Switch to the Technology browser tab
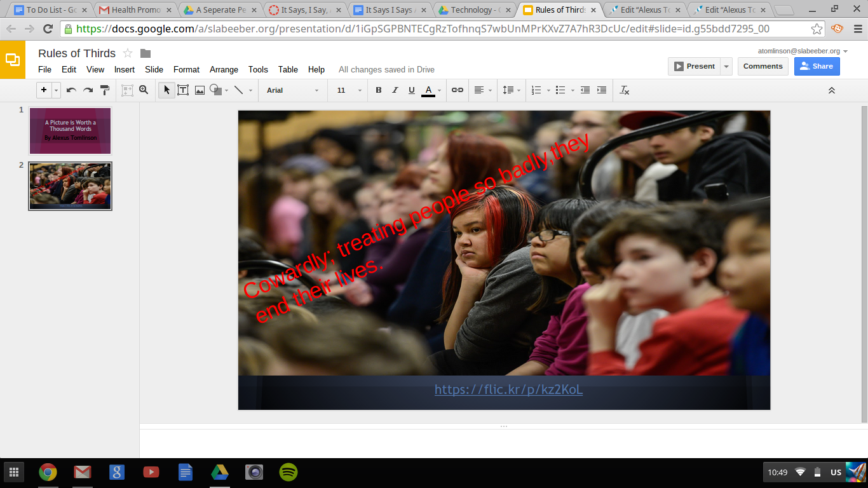This screenshot has height=488, width=868. point(474,10)
